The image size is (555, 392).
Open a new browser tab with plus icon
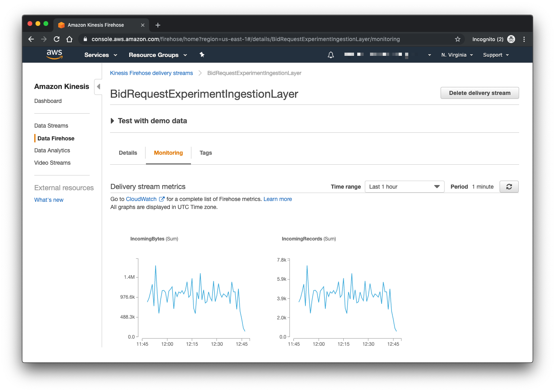click(158, 25)
